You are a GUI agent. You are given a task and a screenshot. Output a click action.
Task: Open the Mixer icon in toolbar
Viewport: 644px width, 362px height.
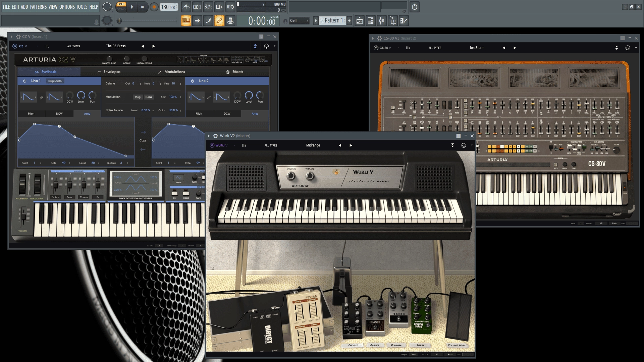pos(382,21)
